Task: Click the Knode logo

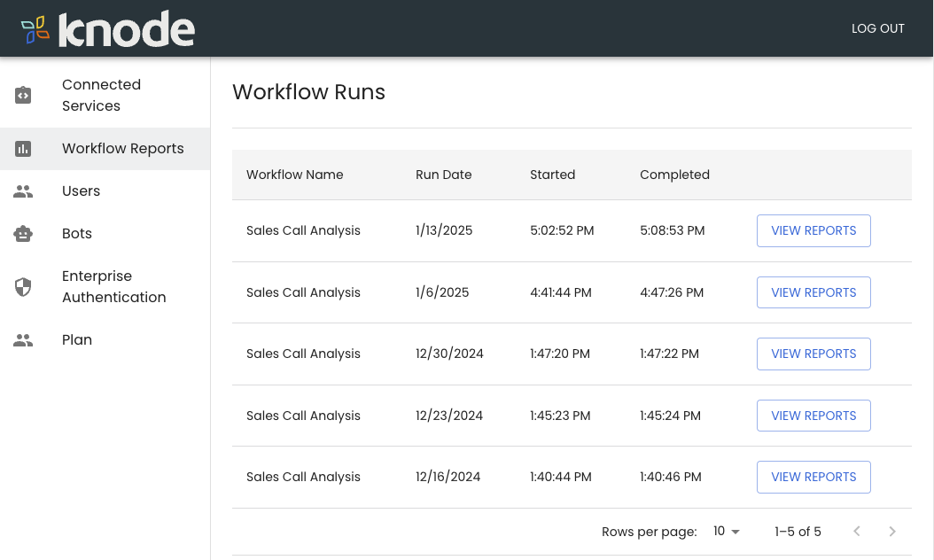Action: point(108,29)
